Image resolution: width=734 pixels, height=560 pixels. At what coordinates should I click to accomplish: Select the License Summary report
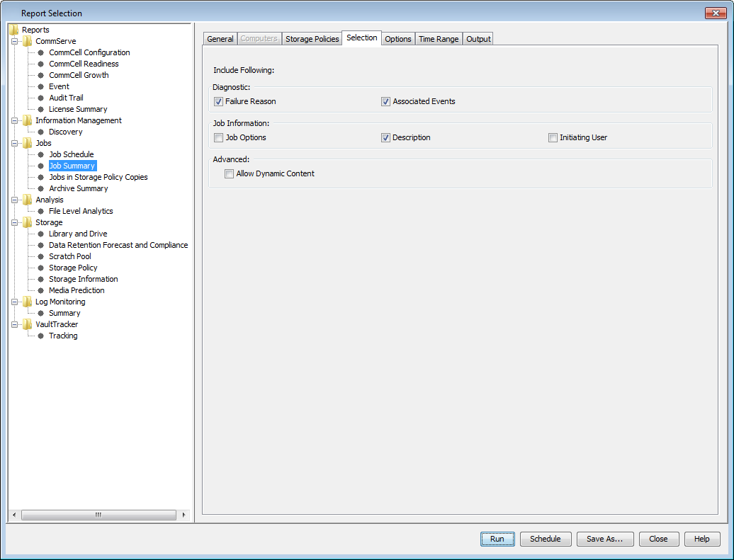point(78,109)
